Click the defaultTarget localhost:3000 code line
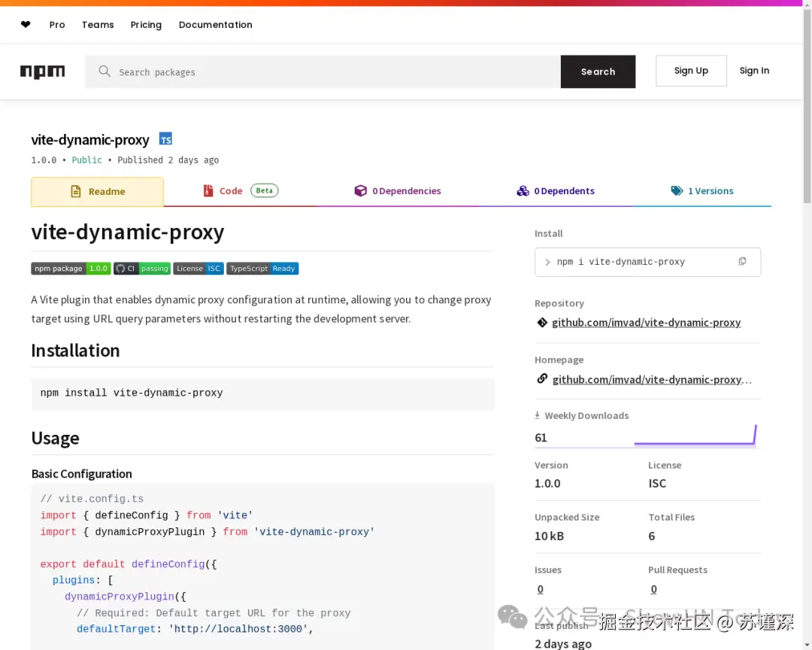Viewport: 812px width, 650px height. click(x=195, y=629)
